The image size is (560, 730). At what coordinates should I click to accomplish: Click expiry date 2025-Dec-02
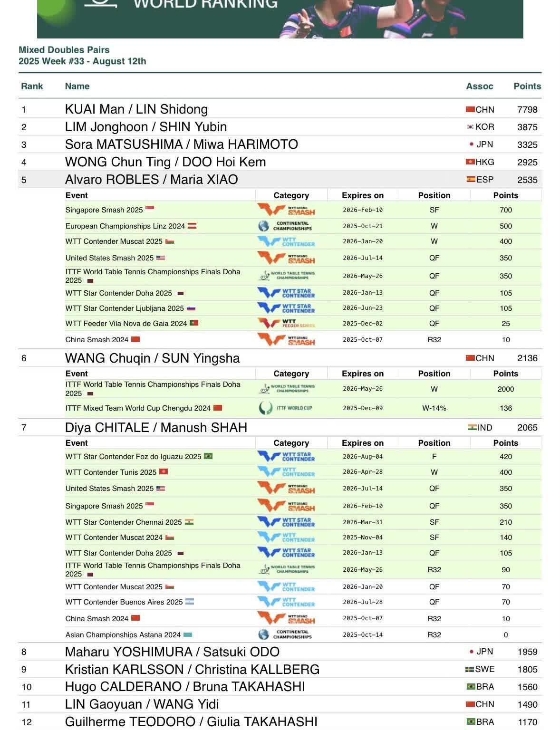(x=363, y=324)
